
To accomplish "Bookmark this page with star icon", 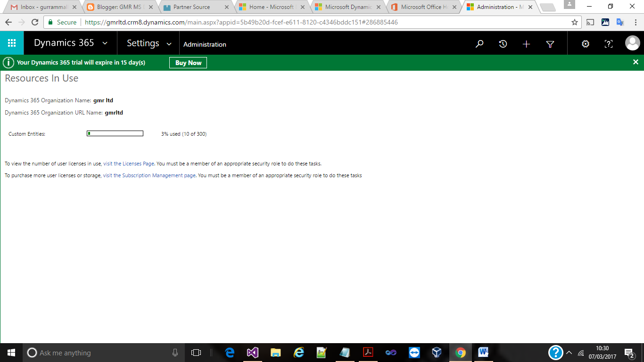I will click(575, 22).
